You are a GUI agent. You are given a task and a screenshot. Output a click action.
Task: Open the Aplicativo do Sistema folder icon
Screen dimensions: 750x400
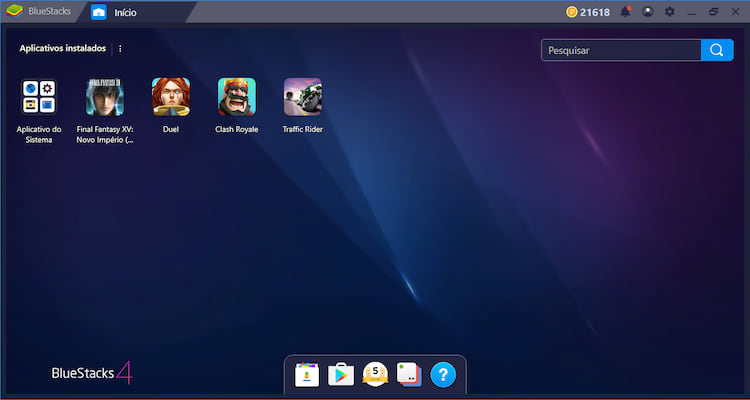pyautogui.click(x=39, y=97)
